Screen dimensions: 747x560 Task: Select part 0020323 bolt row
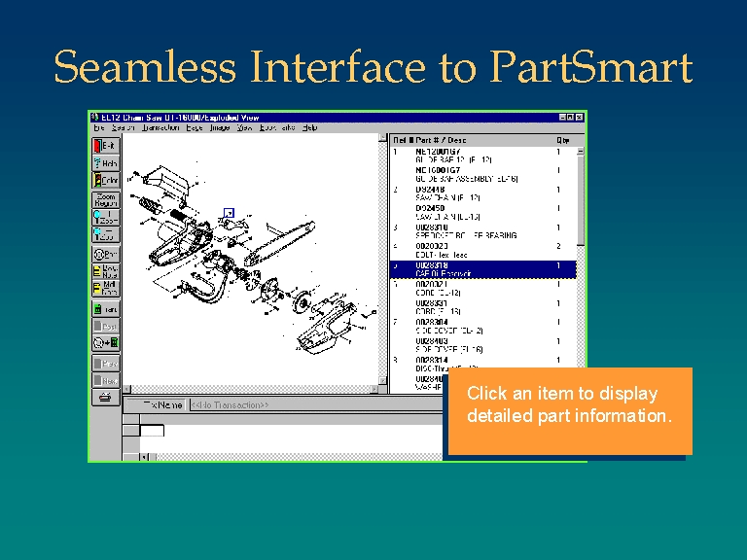483,251
